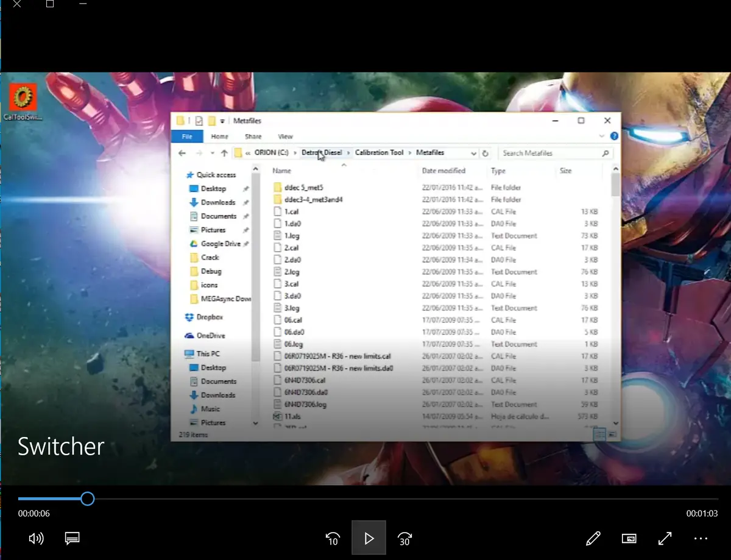Toggle subtitles and captions

tap(72, 539)
